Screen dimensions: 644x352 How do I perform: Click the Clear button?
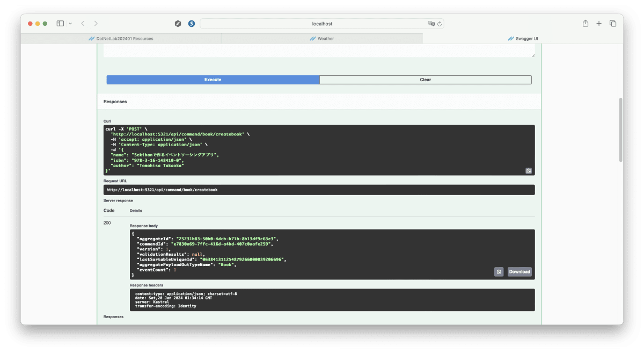click(426, 80)
